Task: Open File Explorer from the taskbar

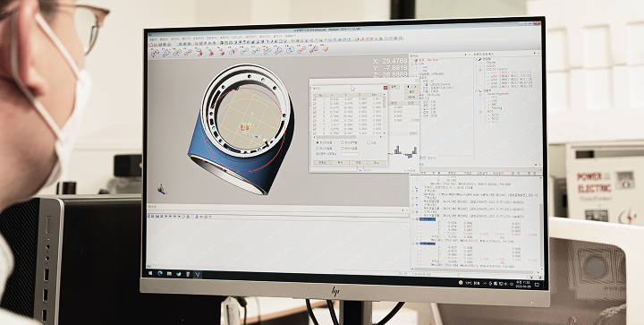Action: point(169,274)
